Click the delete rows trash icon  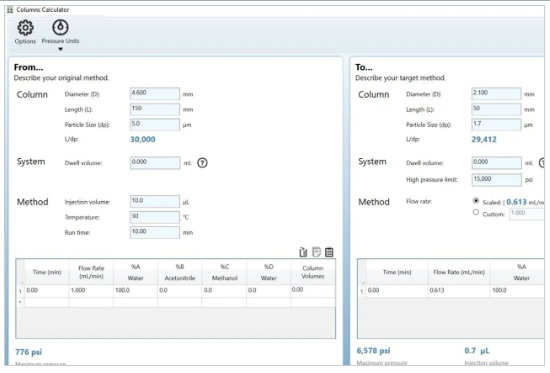point(303,252)
